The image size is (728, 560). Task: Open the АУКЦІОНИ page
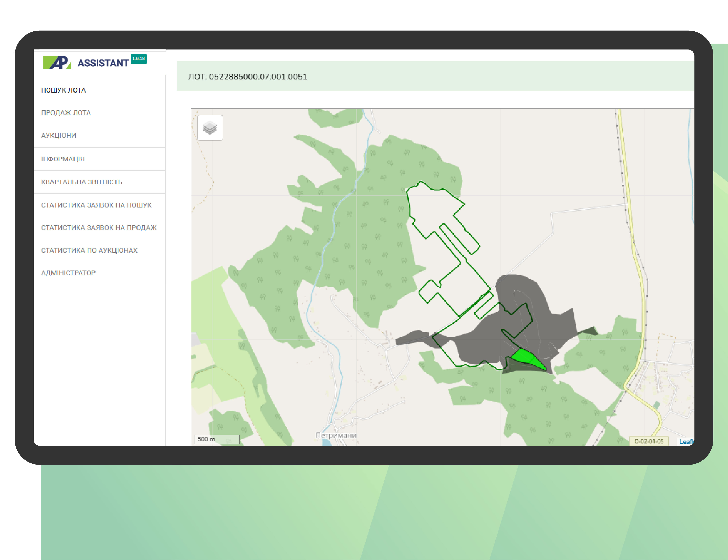point(59,135)
